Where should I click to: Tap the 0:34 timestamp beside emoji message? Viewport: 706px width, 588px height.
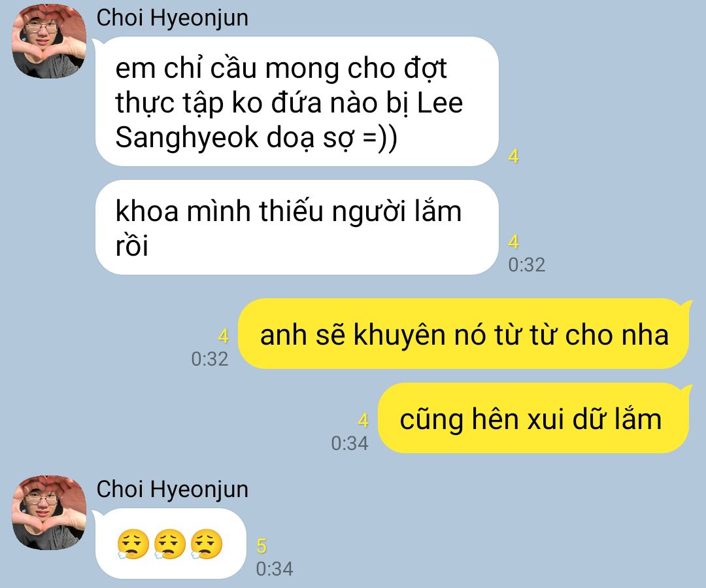[x=275, y=569]
